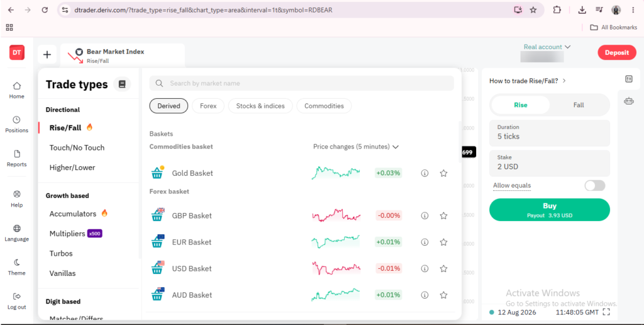Image resolution: width=644 pixels, height=325 pixels.
Task: Open the trade types guide book icon
Action: pyautogui.click(x=122, y=84)
